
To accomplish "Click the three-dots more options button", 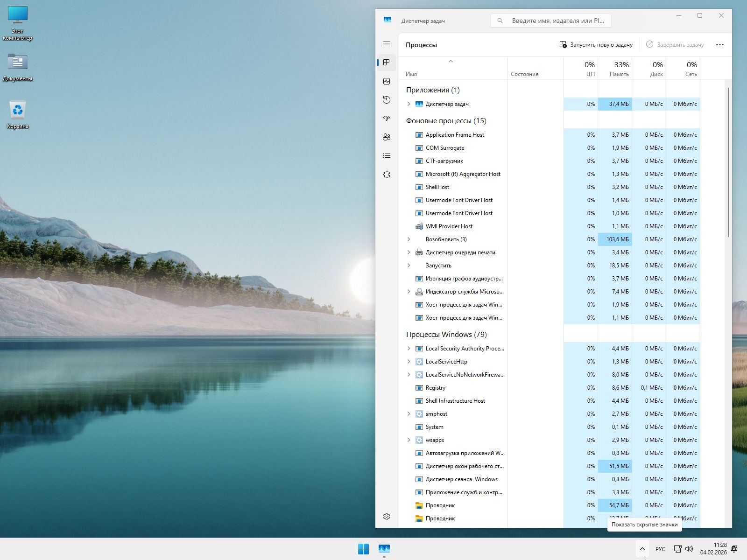I will 719,45.
